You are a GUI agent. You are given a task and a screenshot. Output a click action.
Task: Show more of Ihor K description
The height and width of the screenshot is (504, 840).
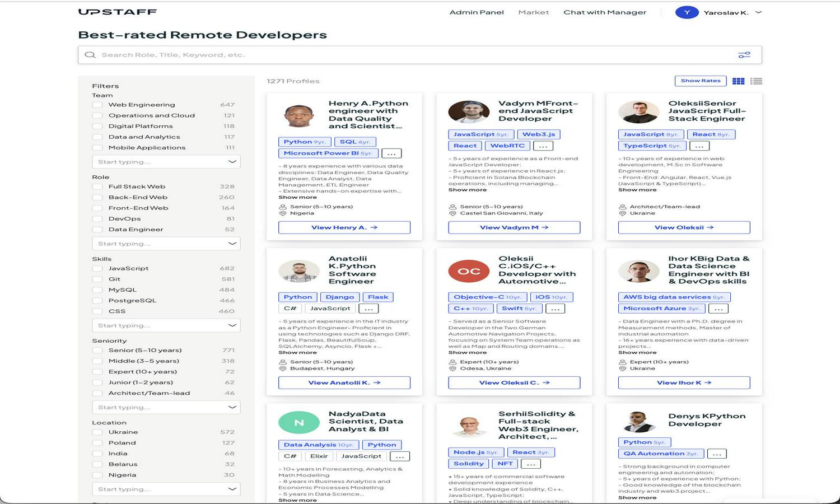pos(637,352)
